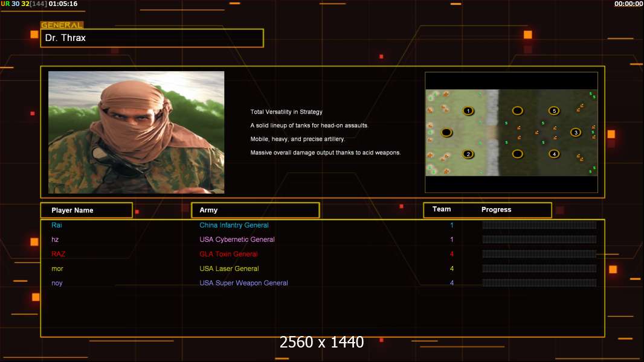Image resolution: width=644 pixels, height=362 pixels.
Task: Click mor's team number 4
Action: point(452,268)
